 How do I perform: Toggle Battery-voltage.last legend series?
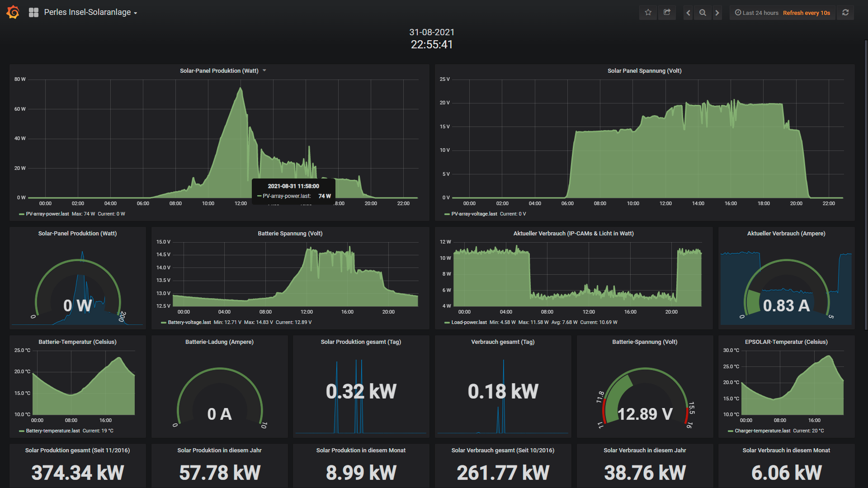point(189,323)
